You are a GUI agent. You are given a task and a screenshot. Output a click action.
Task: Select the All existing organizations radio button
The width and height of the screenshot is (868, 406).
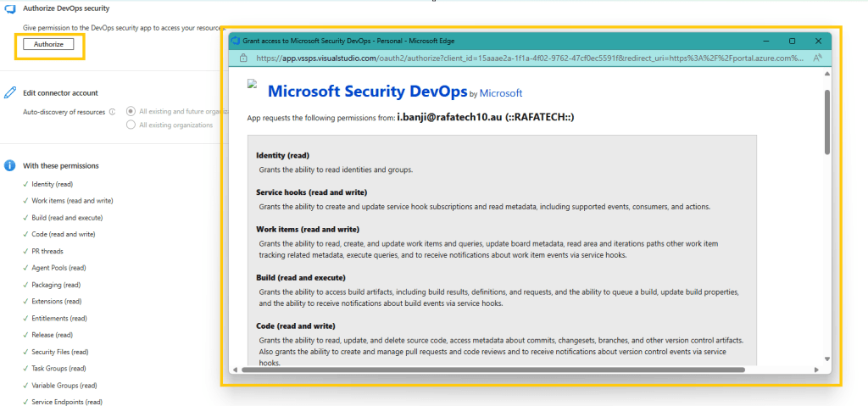pyautogui.click(x=131, y=125)
